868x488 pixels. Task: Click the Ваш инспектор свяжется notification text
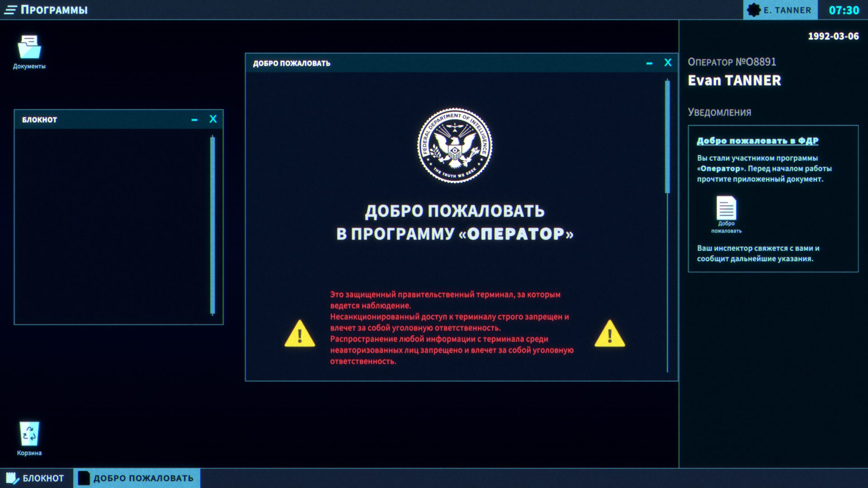click(x=758, y=253)
